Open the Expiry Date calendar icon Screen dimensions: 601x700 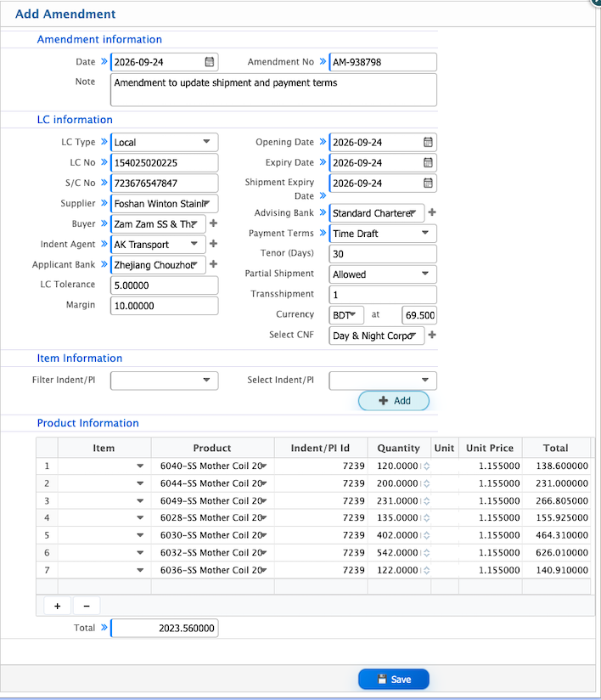pyautogui.click(x=428, y=163)
